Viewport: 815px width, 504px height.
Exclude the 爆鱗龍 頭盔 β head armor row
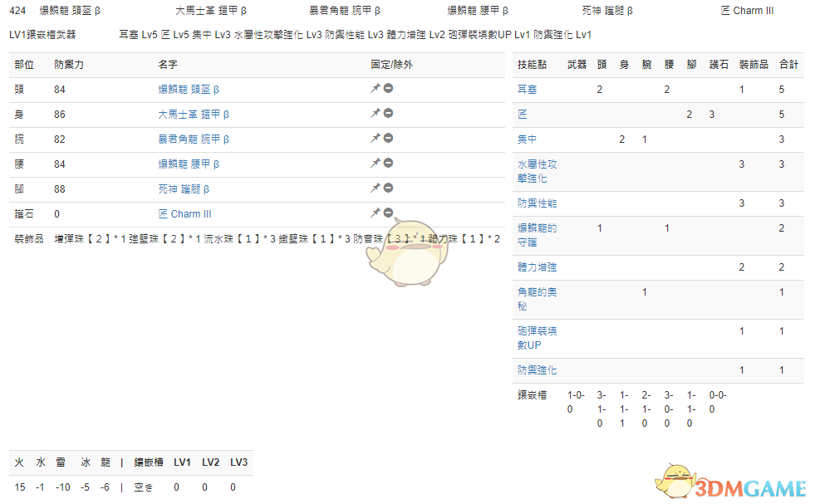pyautogui.click(x=388, y=88)
